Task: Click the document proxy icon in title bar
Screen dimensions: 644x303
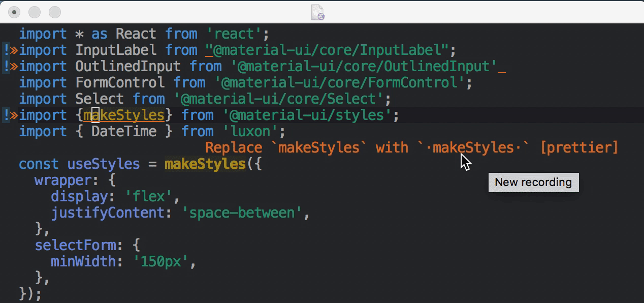Action: (318, 12)
